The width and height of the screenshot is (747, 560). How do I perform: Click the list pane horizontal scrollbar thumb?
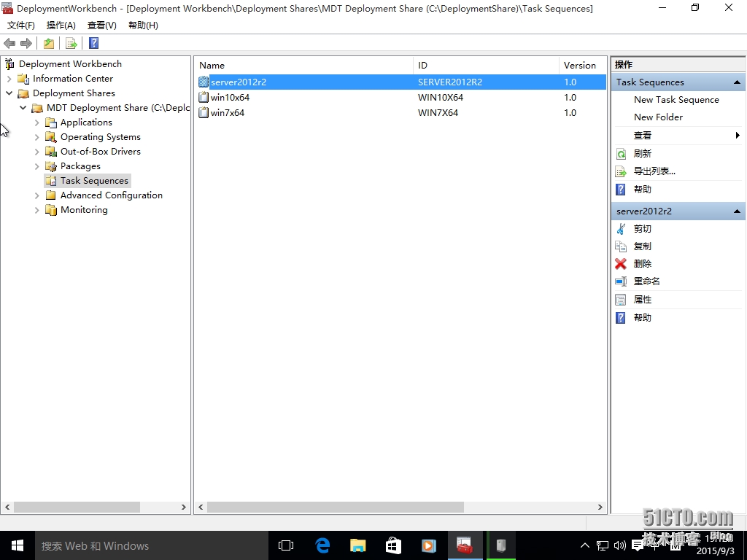coord(336,507)
